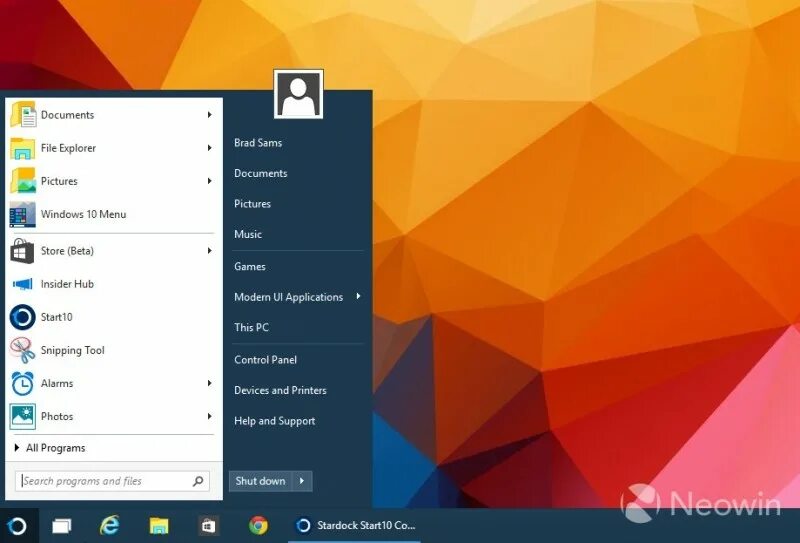Image resolution: width=800 pixels, height=543 pixels.
Task: Click the Store (Beta) label
Action: tap(67, 251)
